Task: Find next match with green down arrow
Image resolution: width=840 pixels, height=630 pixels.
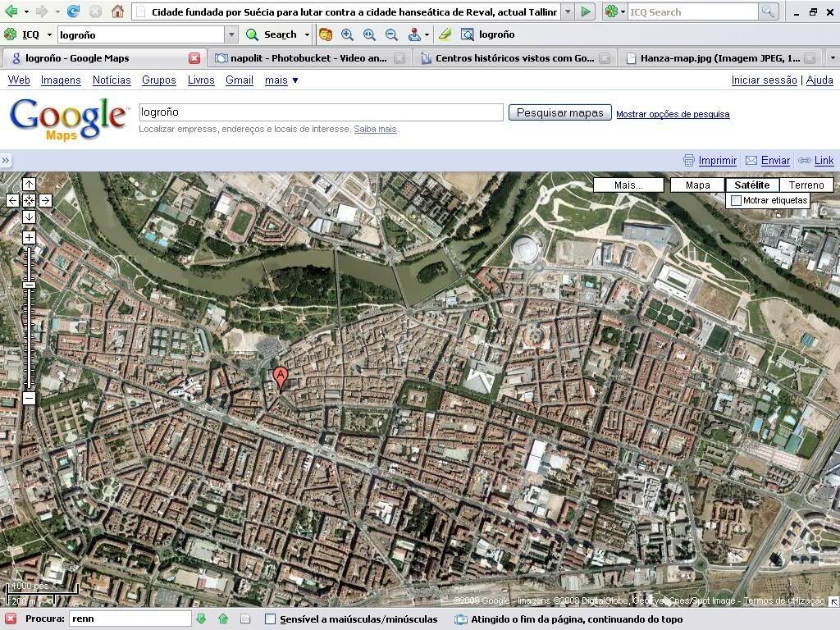Action: point(201,619)
